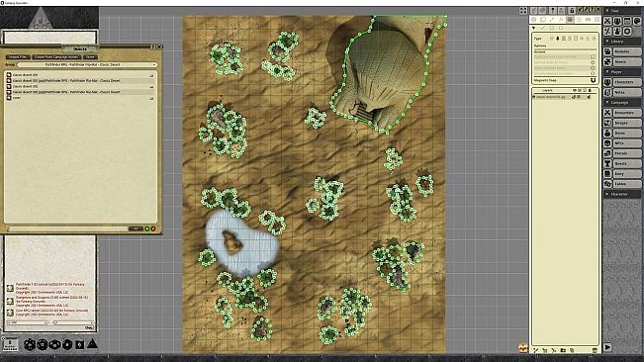Screen dimensions: 644x362
Task: Toggle the eye icon in Layers header
Action: [x=575, y=90]
